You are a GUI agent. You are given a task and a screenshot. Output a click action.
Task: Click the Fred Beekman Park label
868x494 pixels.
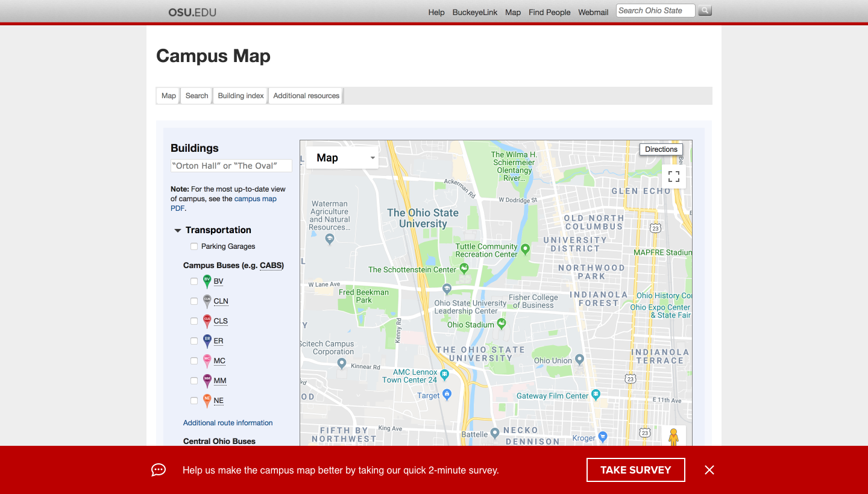tap(363, 296)
